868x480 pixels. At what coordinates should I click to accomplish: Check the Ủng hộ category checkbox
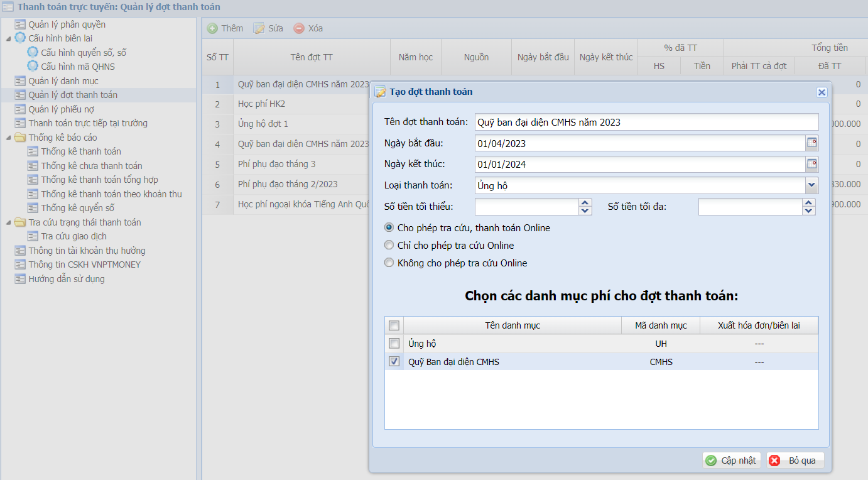(x=394, y=344)
